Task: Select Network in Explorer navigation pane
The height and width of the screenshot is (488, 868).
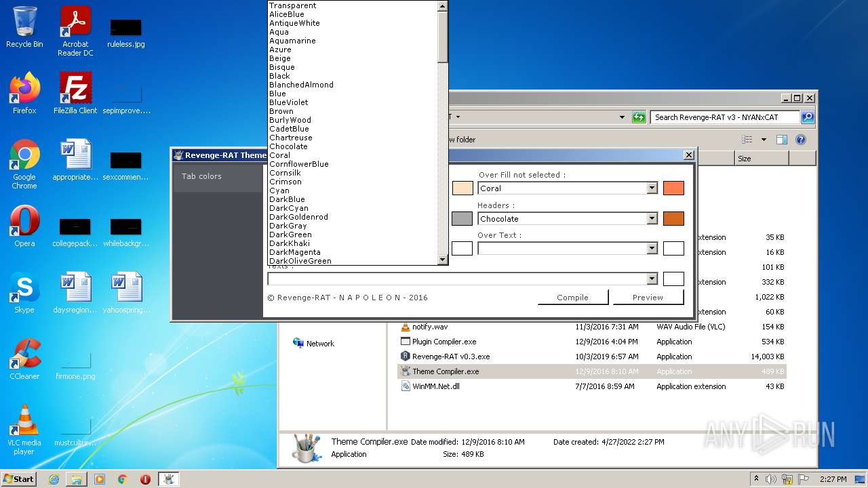Action: coord(313,344)
